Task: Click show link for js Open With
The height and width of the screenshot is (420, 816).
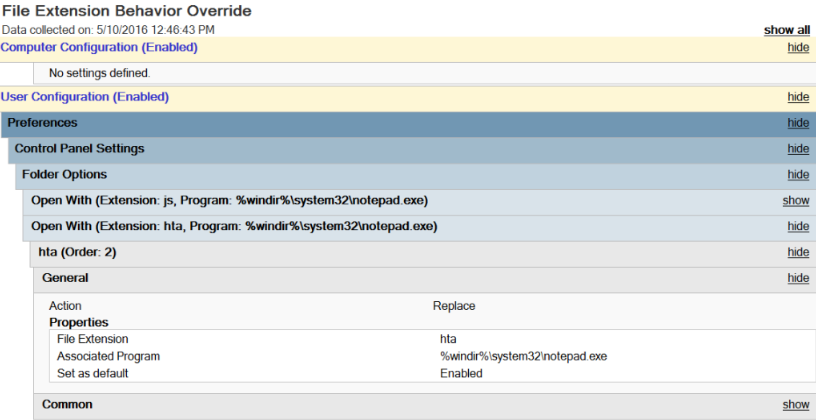Action: point(796,201)
